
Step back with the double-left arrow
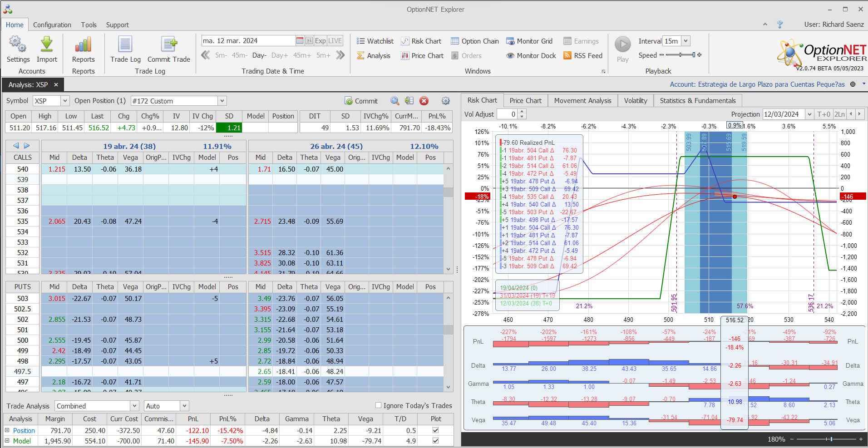tap(206, 55)
